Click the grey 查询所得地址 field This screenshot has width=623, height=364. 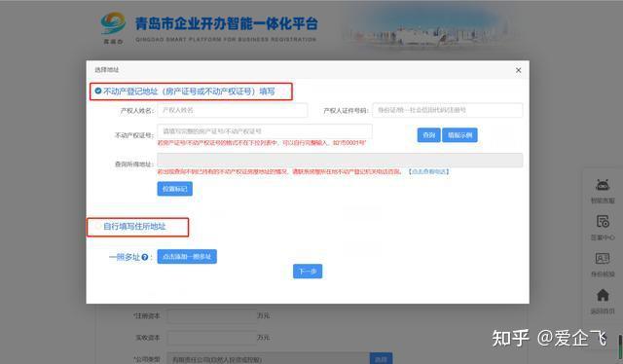click(x=340, y=161)
